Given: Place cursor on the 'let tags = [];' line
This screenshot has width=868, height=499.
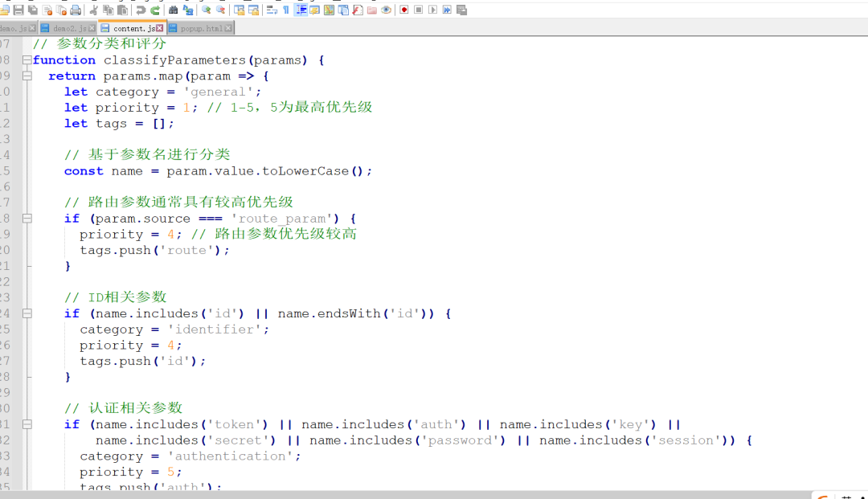Looking at the screenshot, I should tap(119, 124).
